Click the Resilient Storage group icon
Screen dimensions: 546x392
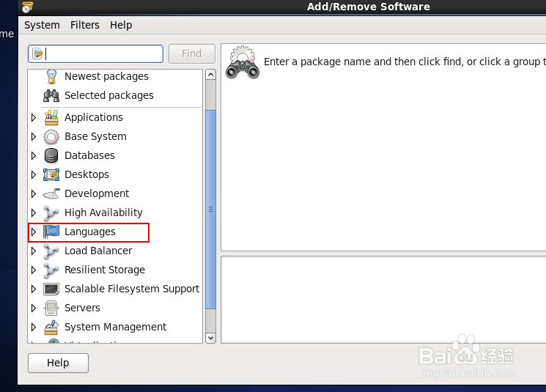51,270
